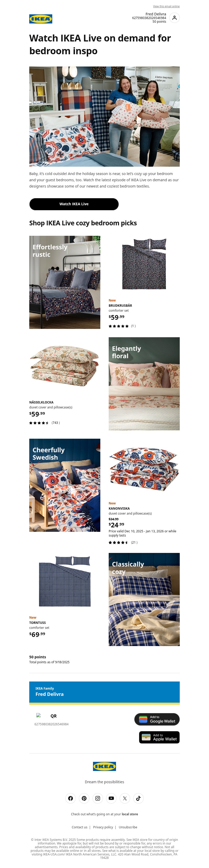
Task: Open IKEA Pinterest icon
Action: [x=84, y=798]
